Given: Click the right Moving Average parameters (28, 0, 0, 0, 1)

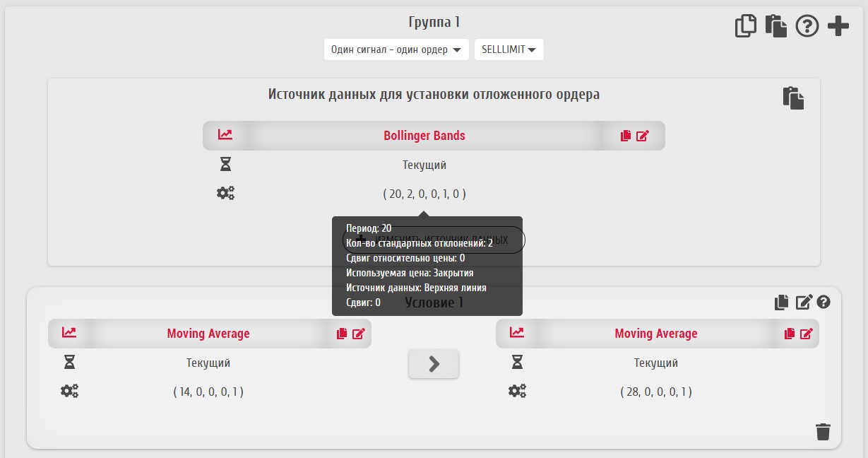Looking at the screenshot, I should point(655,392).
